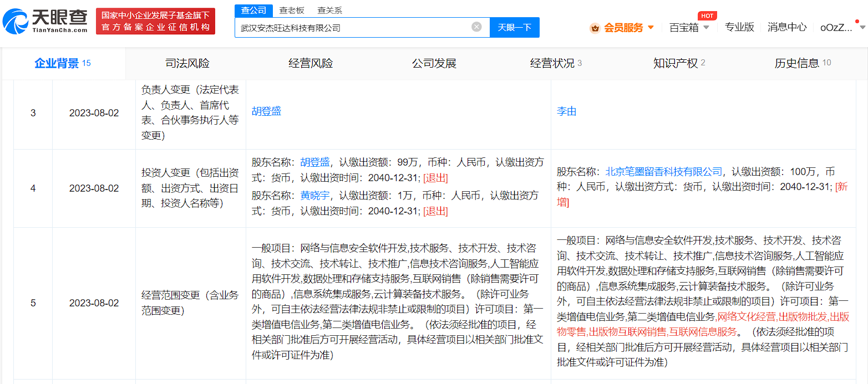868x384 pixels.
Task: Expand the 百宝箱 dropdown arrow
Action: pyautogui.click(x=706, y=27)
